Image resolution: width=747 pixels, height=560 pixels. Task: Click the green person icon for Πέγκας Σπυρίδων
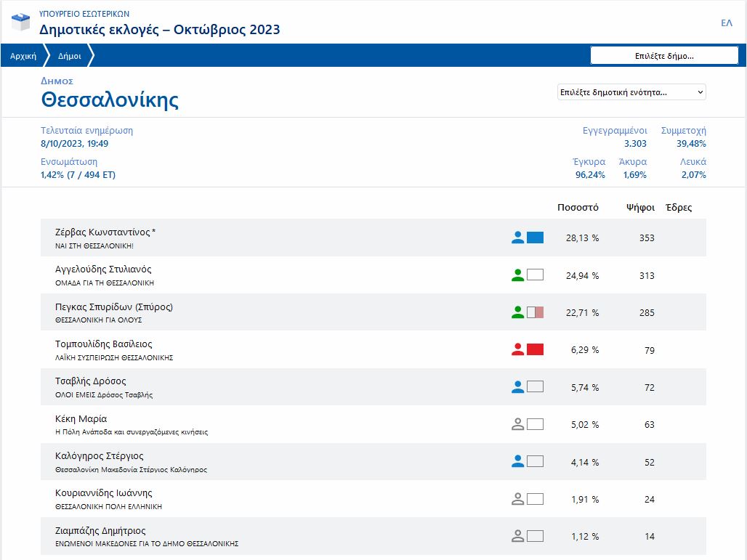(x=517, y=312)
